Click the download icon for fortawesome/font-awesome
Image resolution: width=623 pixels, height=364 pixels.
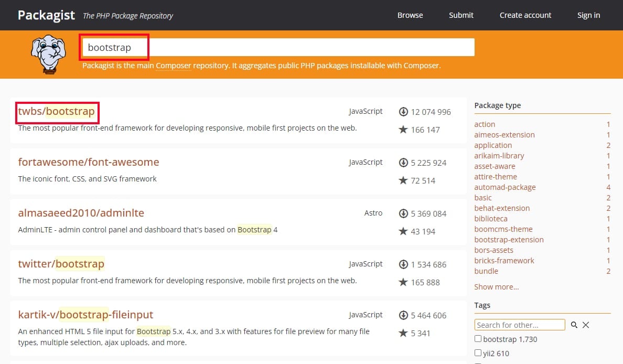403,163
